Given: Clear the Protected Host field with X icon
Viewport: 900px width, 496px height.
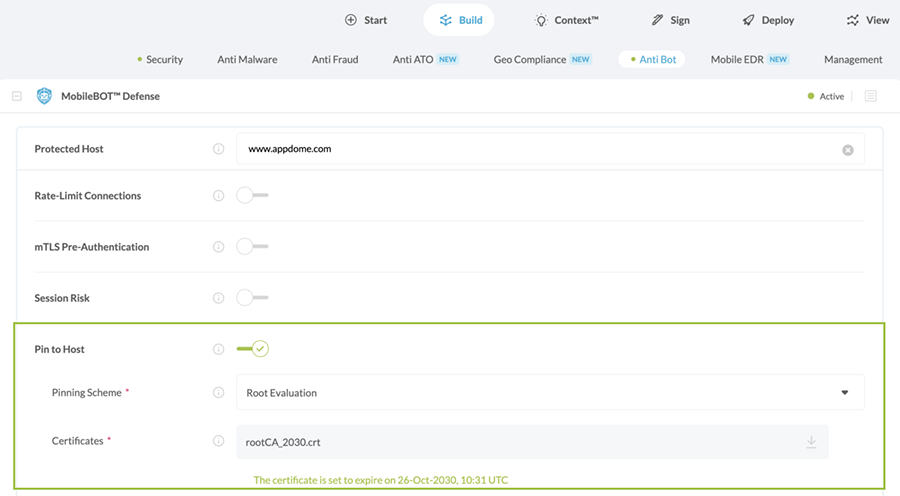Looking at the screenshot, I should click(847, 150).
